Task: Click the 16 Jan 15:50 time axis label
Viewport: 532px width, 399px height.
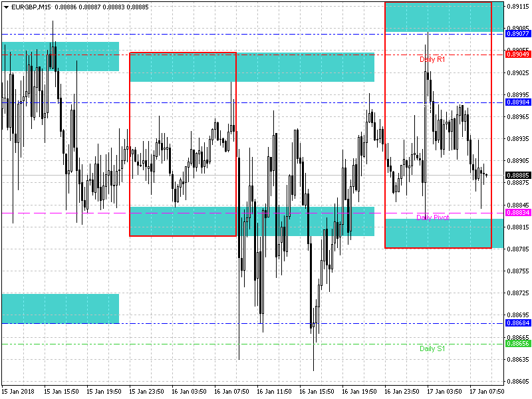Action: coord(317,391)
